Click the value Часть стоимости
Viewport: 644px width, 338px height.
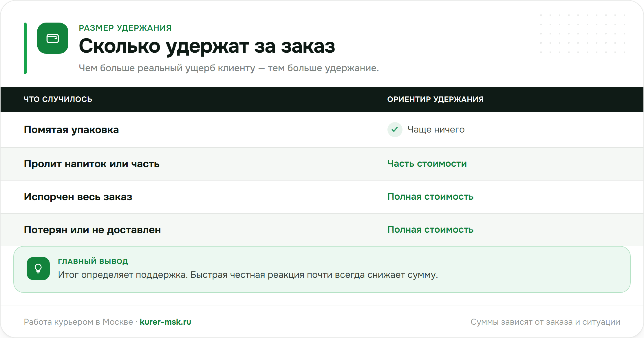pyautogui.click(x=427, y=164)
